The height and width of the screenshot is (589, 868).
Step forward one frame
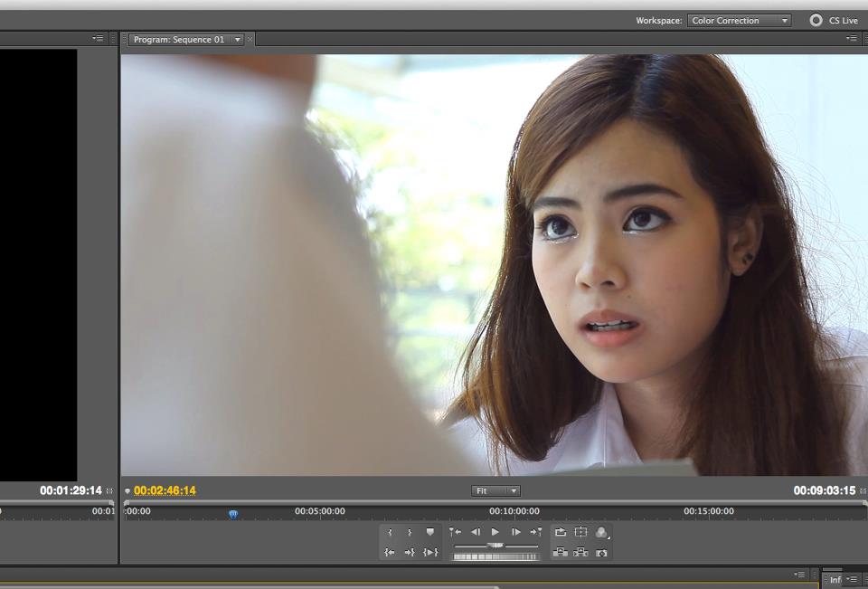click(515, 533)
